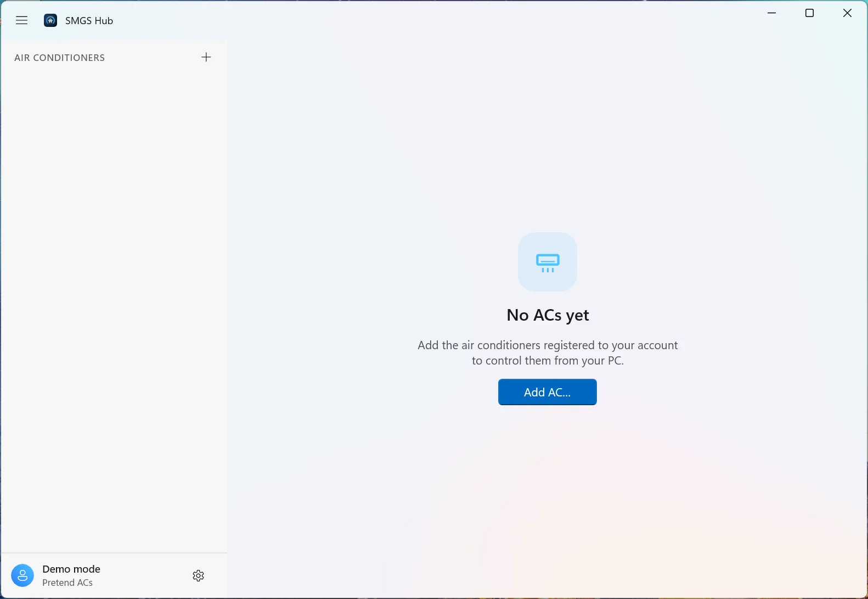Click the air conditioner illustration icon
Viewport: 868px width, 599px height.
click(548, 262)
